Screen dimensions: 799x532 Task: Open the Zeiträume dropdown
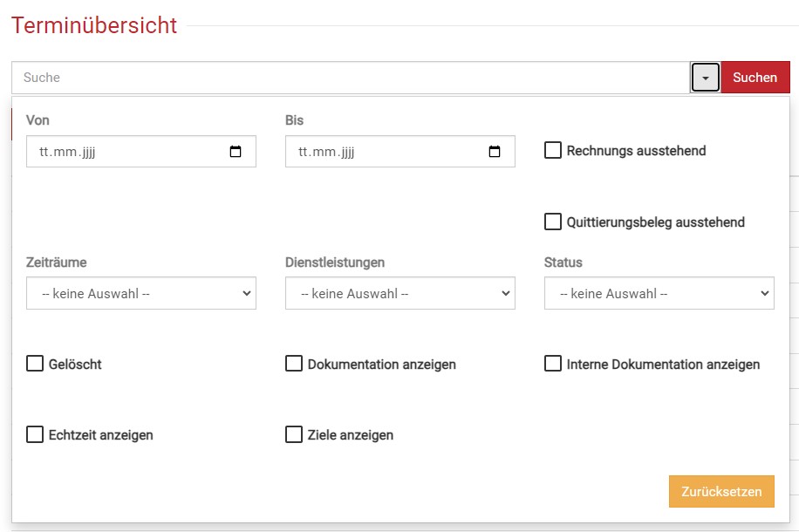coord(141,294)
